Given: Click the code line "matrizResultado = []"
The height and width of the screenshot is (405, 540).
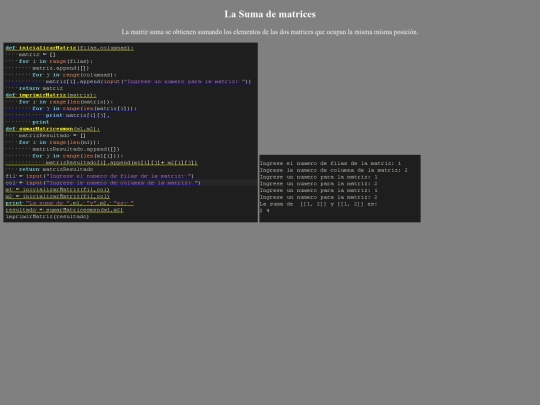Looking at the screenshot, I should (52, 136).
